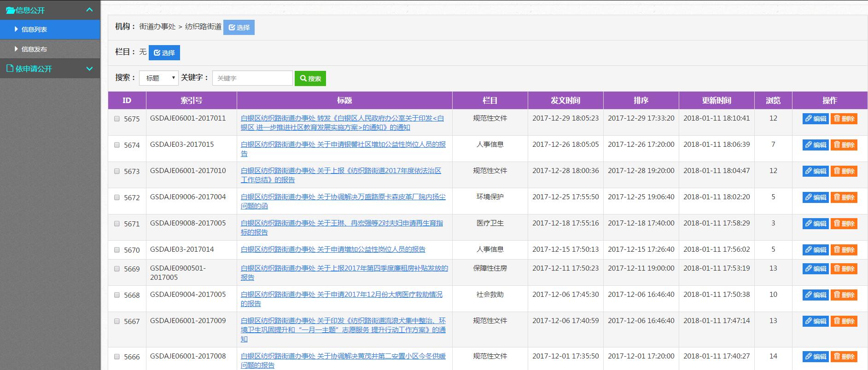Tick checkbox for row ID 5667
The width and height of the screenshot is (868, 370).
click(x=117, y=321)
